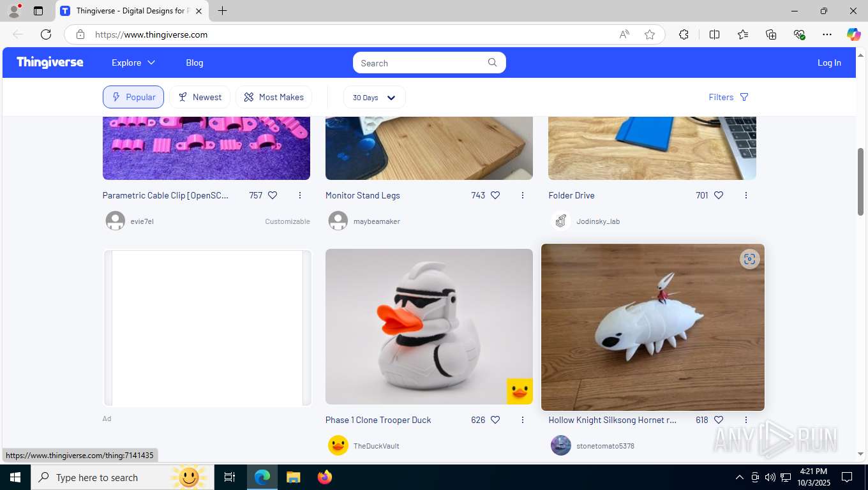Click the Thingiverse logo
Screen dimensions: 868x490
pyautogui.click(x=50, y=62)
